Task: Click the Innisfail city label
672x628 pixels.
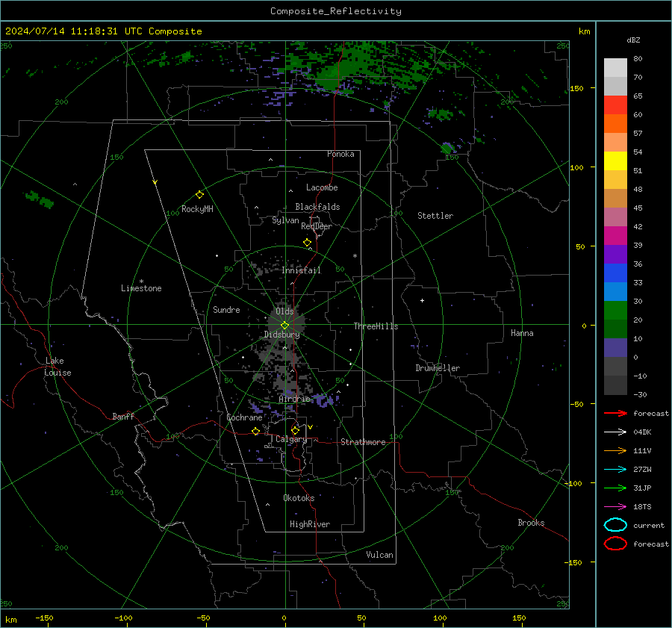Action: click(x=301, y=270)
